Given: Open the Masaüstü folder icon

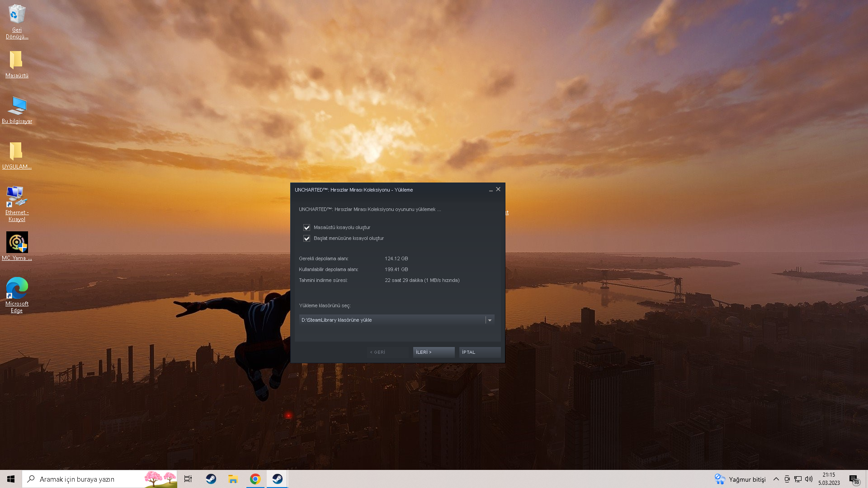Looking at the screenshot, I should point(17,60).
